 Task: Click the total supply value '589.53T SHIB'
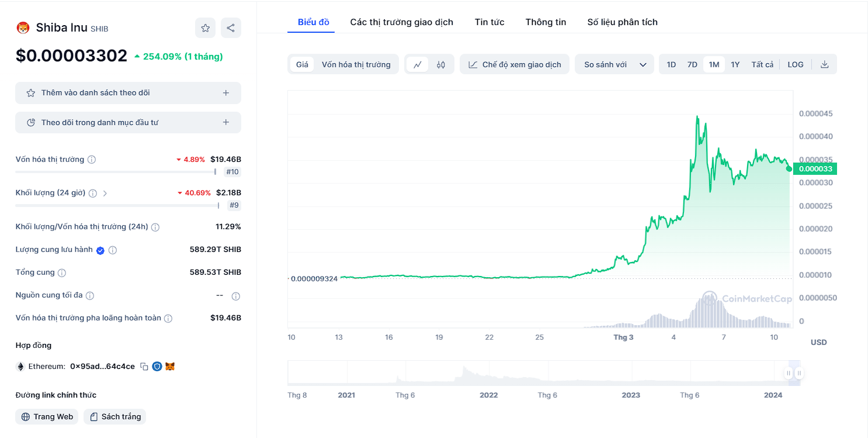tap(216, 273)
